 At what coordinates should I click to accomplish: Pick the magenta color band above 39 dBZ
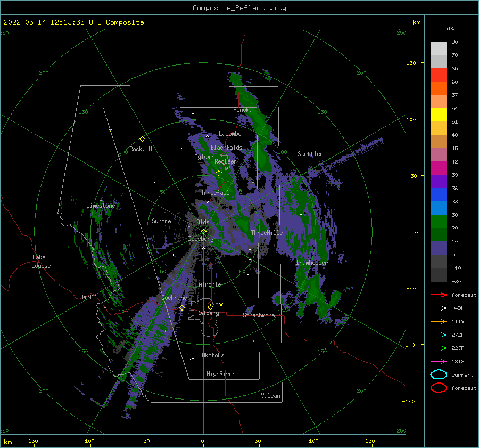439,168
